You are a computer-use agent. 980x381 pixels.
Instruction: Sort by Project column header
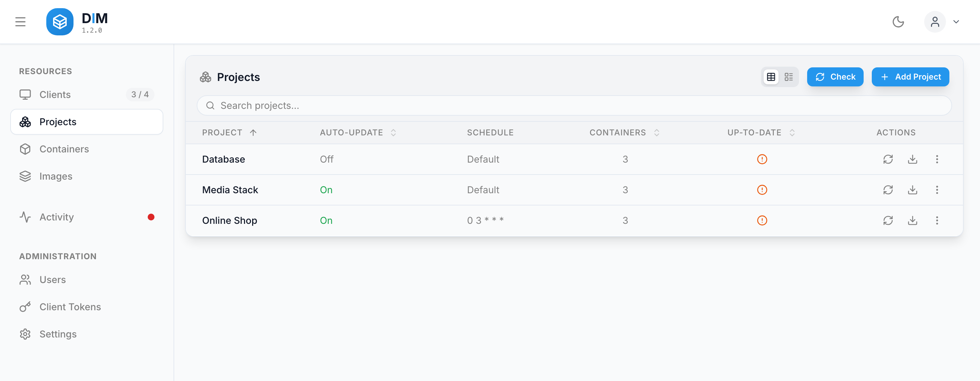point(229,132)
